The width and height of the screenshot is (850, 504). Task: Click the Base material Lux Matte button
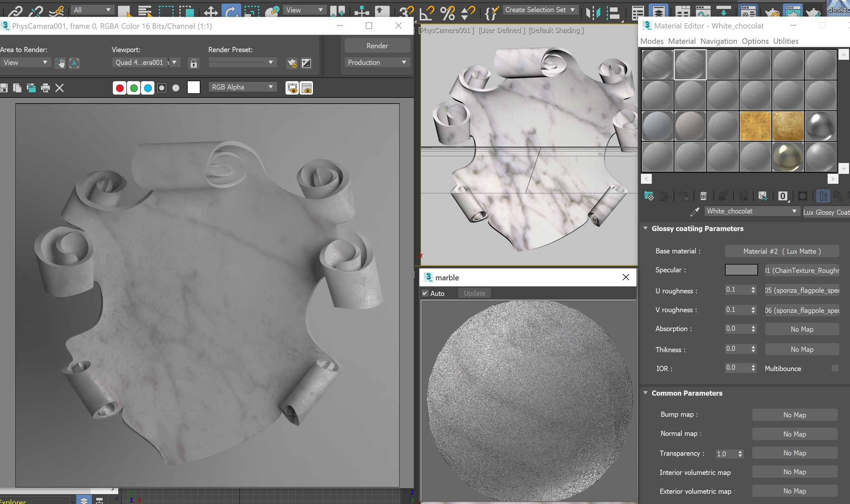pos(782,251)
